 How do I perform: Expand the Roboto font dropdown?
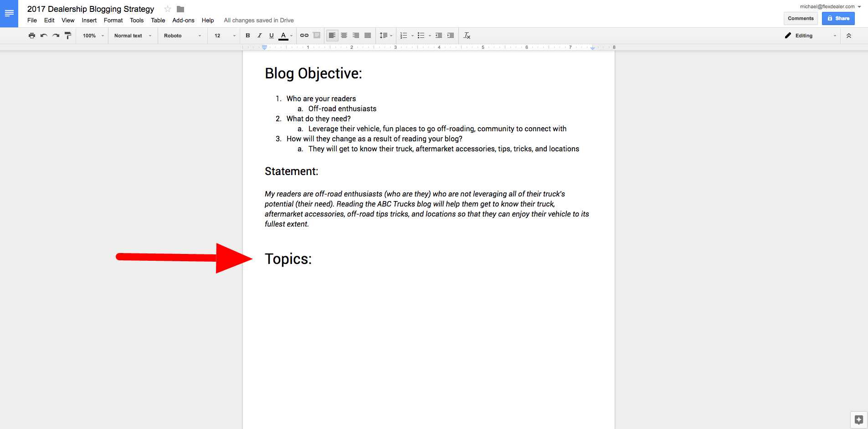click(182, 36)
